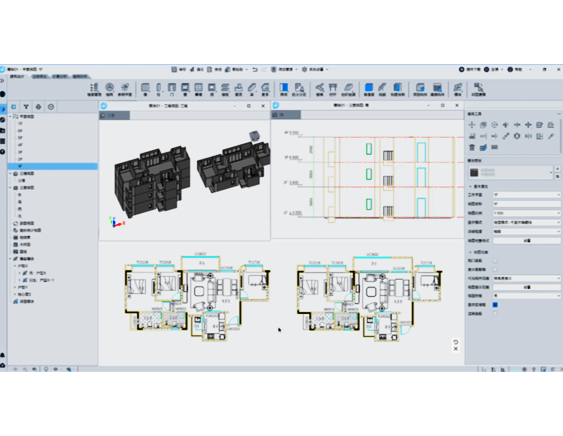Click the trash delete icon in tools panel
This screenshot has width=563, height=436.
pyautogui.click(x=472, y=147)
